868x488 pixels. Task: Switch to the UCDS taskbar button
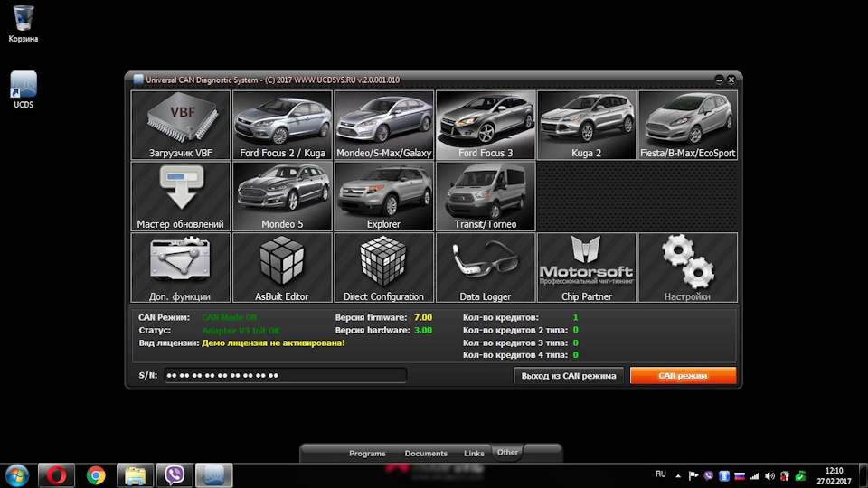pyautogui.click(x=213, y=475)
